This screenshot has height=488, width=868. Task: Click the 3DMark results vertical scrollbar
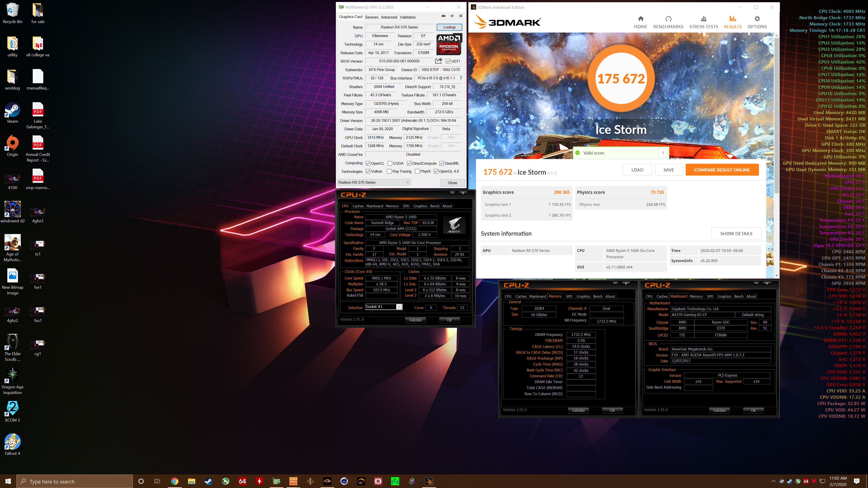click(x=776, y=115)
